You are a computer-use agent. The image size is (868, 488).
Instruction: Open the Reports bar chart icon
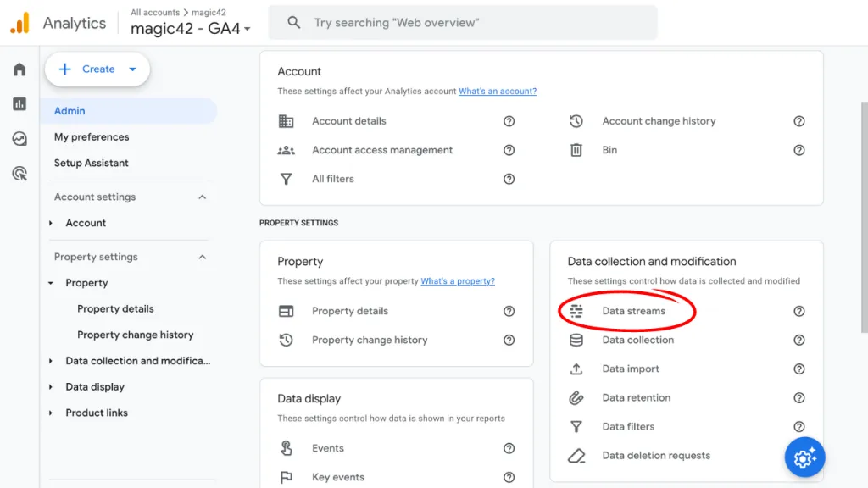click(x=19, y=104)
